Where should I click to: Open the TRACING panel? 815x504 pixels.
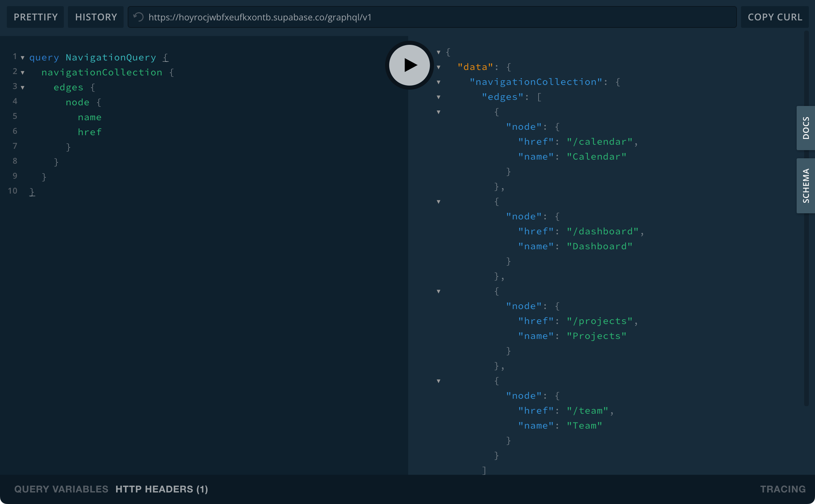pyautogui.click(x=783, y=489)
